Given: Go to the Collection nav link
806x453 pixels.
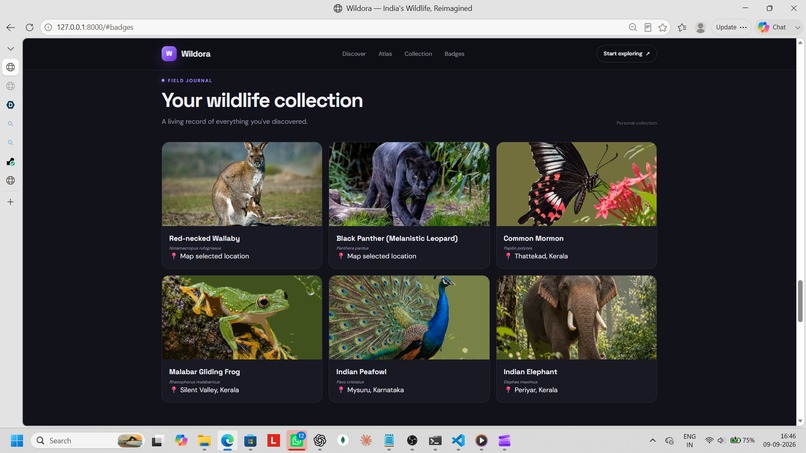Looking at the screenshot, I should [418, 53].
